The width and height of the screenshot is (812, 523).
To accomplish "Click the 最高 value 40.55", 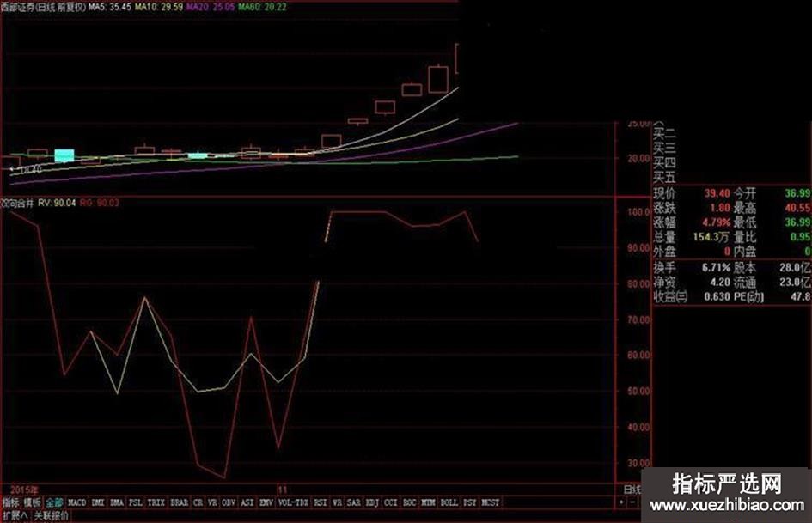I will click(x=797, y=208).
